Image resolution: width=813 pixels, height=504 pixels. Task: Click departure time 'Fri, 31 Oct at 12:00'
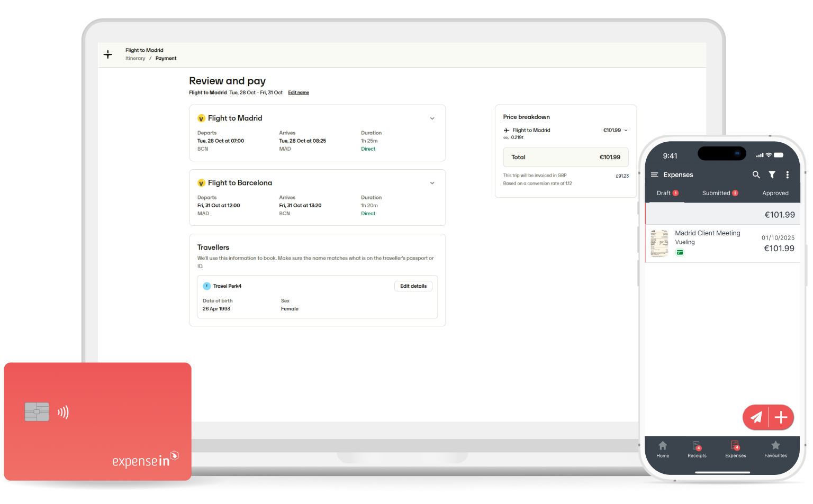coord(219,206)
